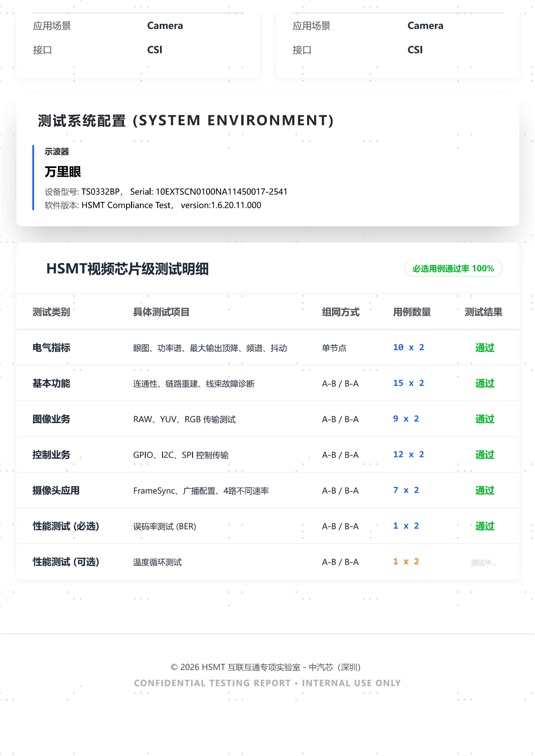This screenshot has width=535, height=756.
Task: Click the HSMT视频芯片级测试明细 heading
Action: click(x=127, y=269)
